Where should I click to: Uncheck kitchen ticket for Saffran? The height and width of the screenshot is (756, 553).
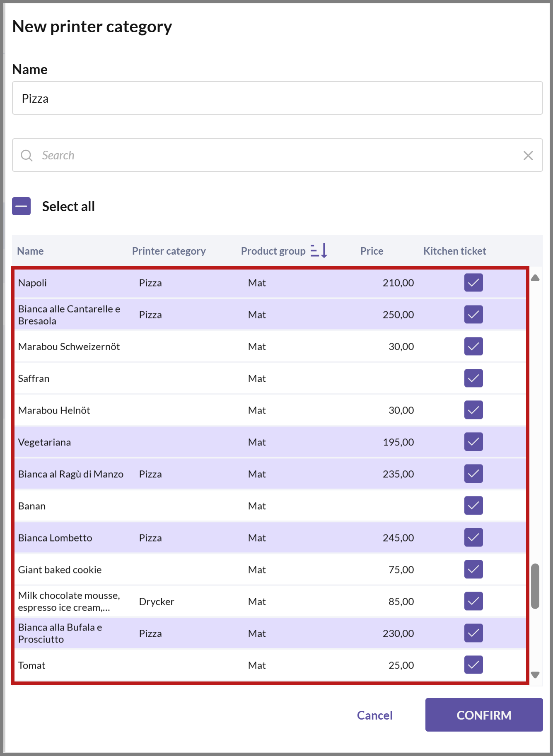tap(473, 378)
